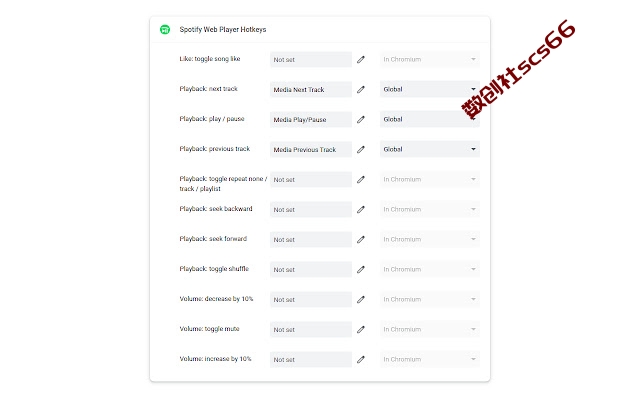Click the Not set field for seek forward
Viewport: 640px width, 400px height.
[311, 240]
